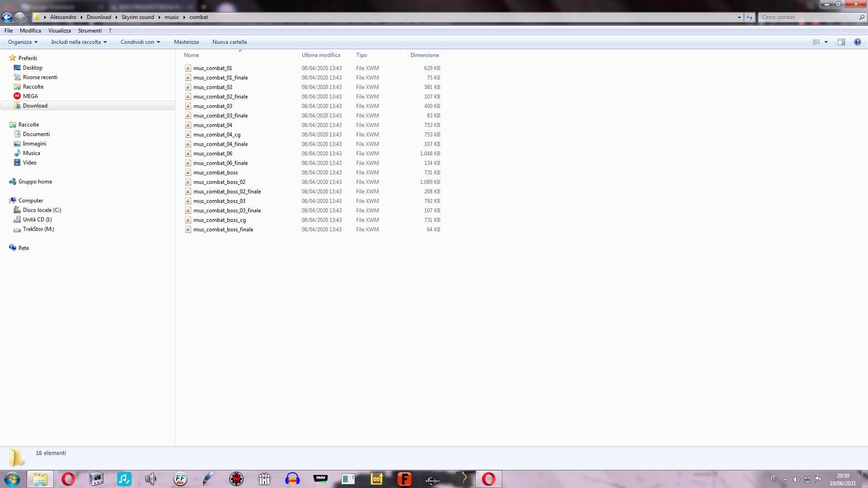Select Unità CD (I:) drive
Screen dimensions: 868x488
point(37,220)
